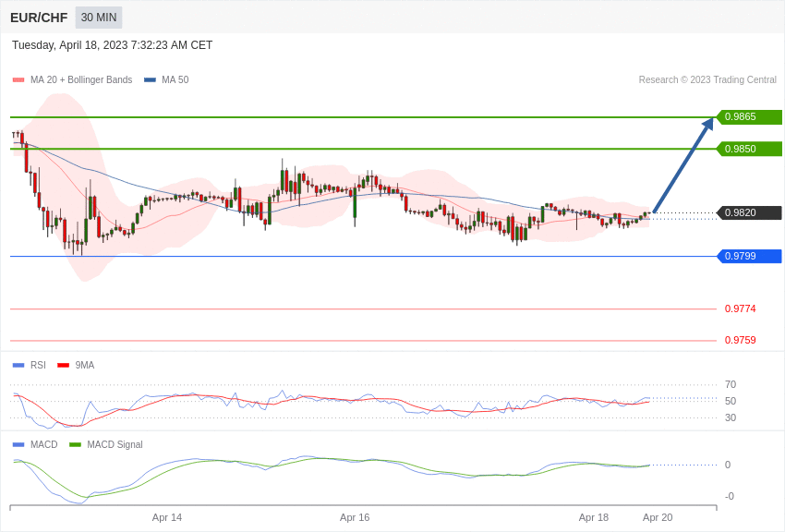Image resolution: width=785 pixels, height=532 pixels.
Task: Click the MA 20 + Bollinger Bands legend label
Action: 81,79
